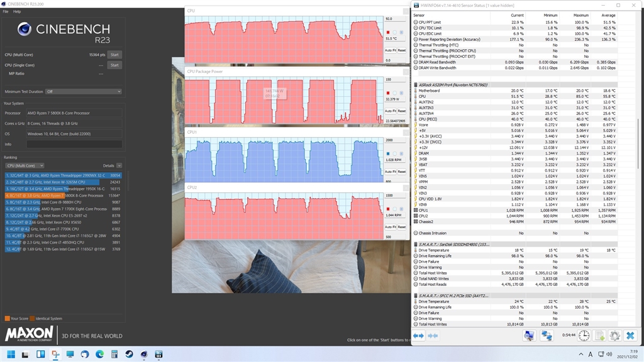Open monitor-shaped app on taskbar

70,354
